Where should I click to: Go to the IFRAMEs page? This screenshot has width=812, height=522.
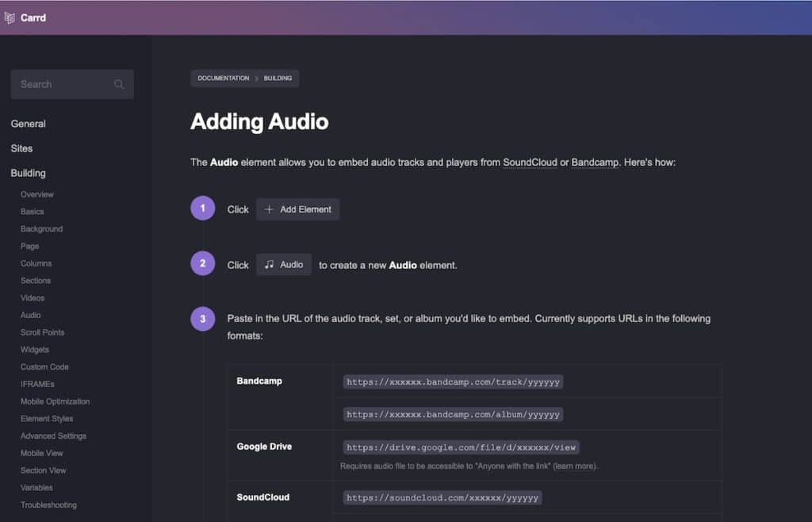coord(37,384)
